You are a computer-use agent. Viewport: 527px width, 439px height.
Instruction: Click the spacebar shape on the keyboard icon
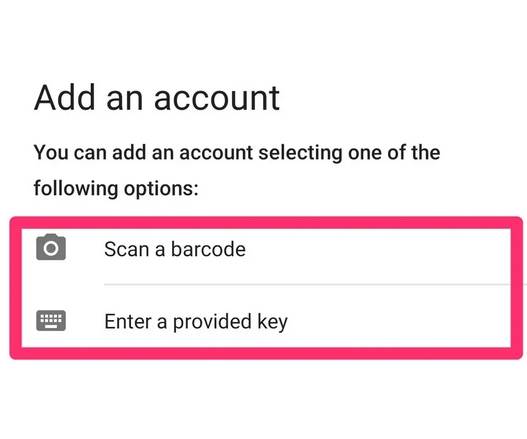(51, 326)
